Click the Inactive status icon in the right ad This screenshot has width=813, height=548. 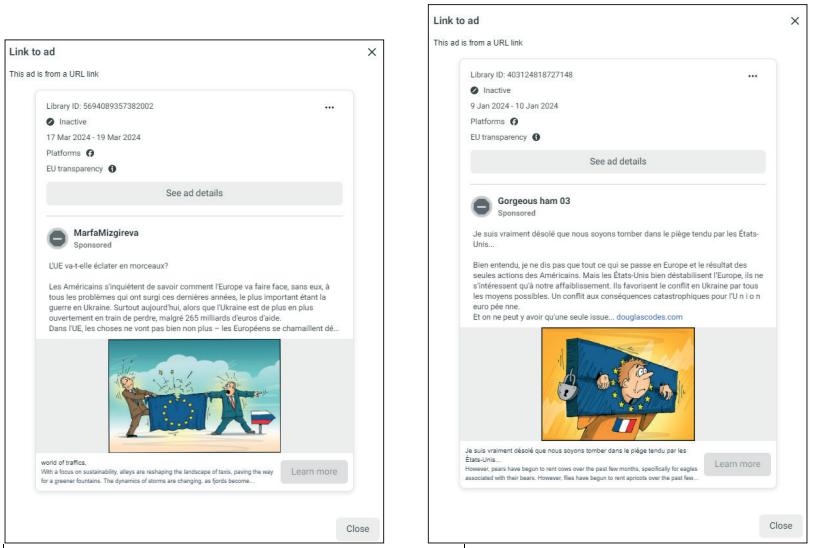click(474, 90)
